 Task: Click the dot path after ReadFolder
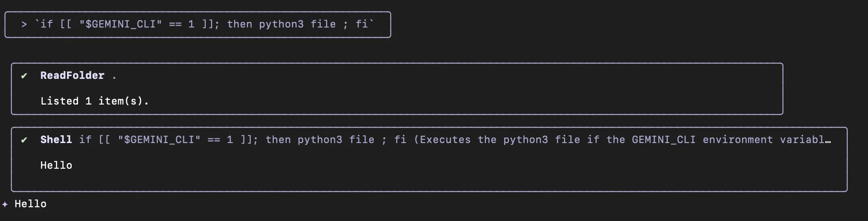(x=114, y=77)
